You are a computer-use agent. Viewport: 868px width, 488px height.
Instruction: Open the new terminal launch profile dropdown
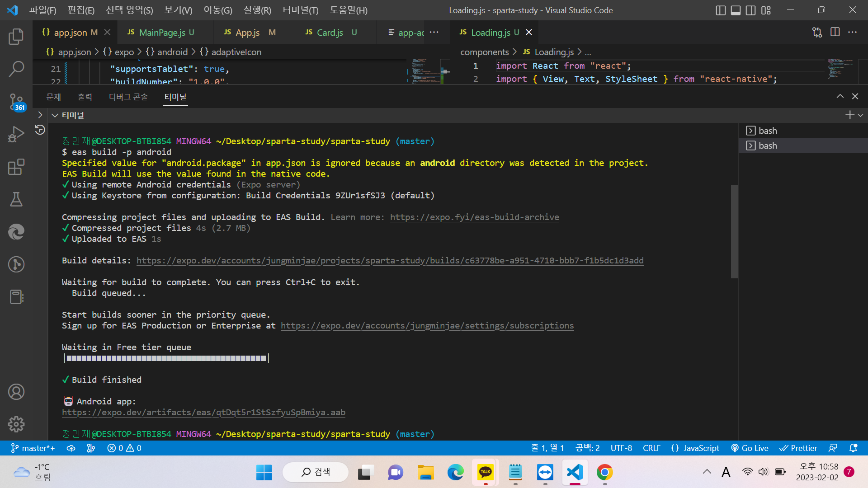pos(861,115)
